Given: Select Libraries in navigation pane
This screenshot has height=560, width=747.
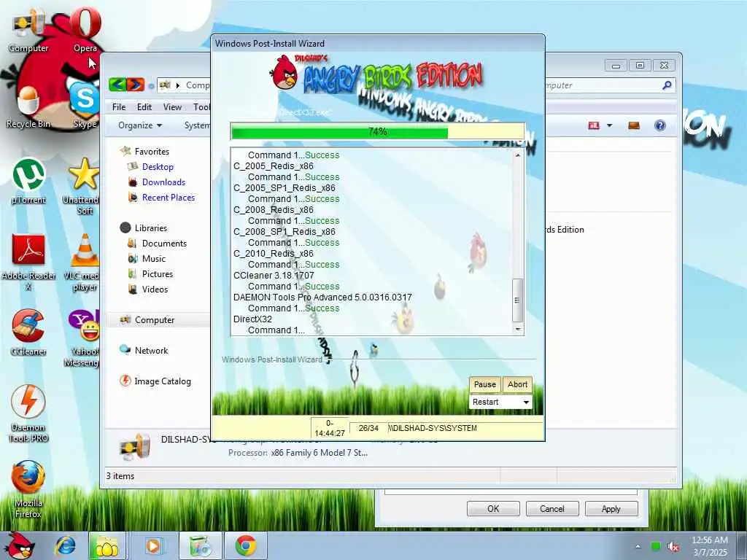Looking at the screenshot, I should point(150,228).
